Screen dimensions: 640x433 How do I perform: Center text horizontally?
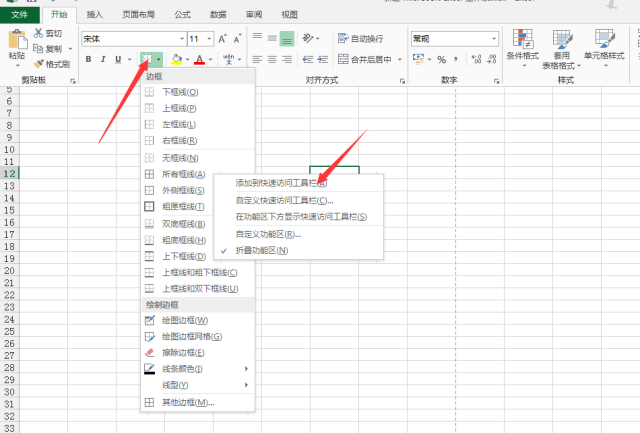(x=272, y=60)
